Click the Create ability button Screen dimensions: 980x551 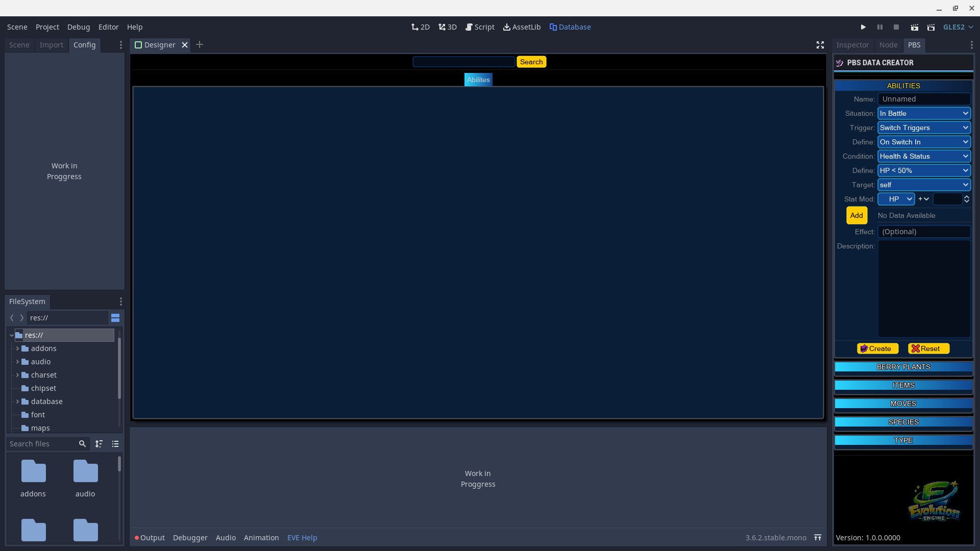pos(877,348)
